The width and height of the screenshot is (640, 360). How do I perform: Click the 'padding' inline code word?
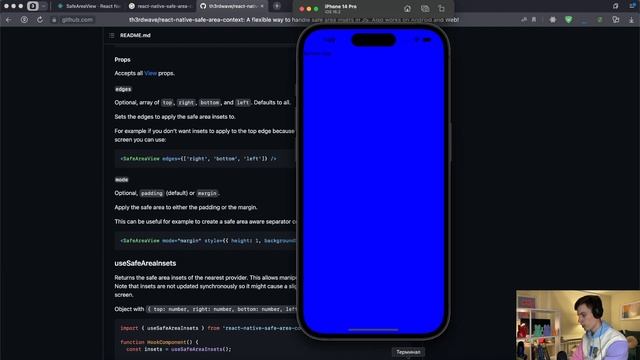click(152, 193)
